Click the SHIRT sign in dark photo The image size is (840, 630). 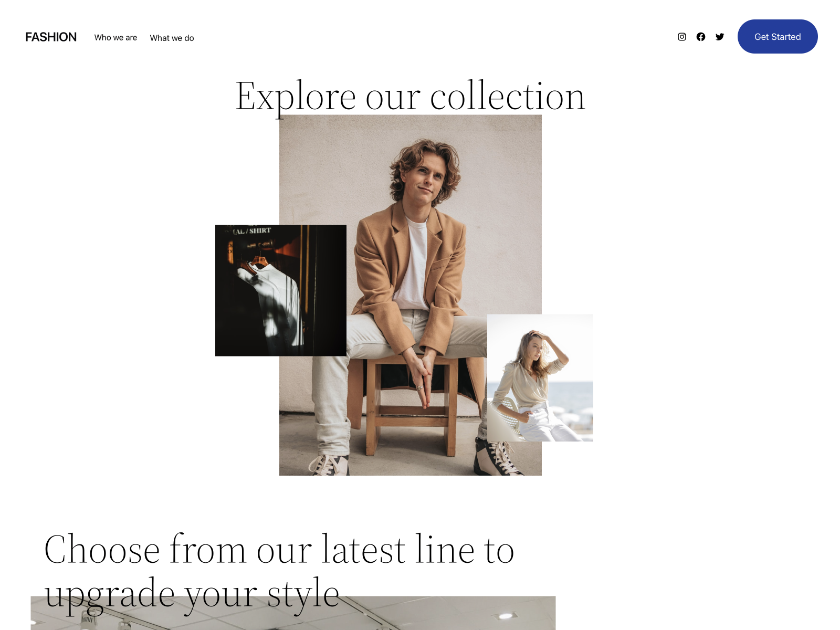tap(259, 230)
